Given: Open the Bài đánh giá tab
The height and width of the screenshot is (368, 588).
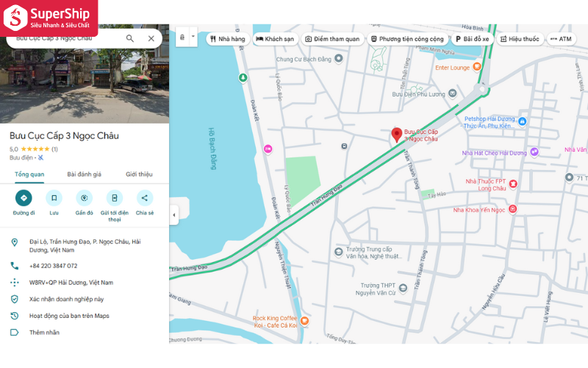Looking at the screenshot, I should pyautogui.click(x=84, y=174).
